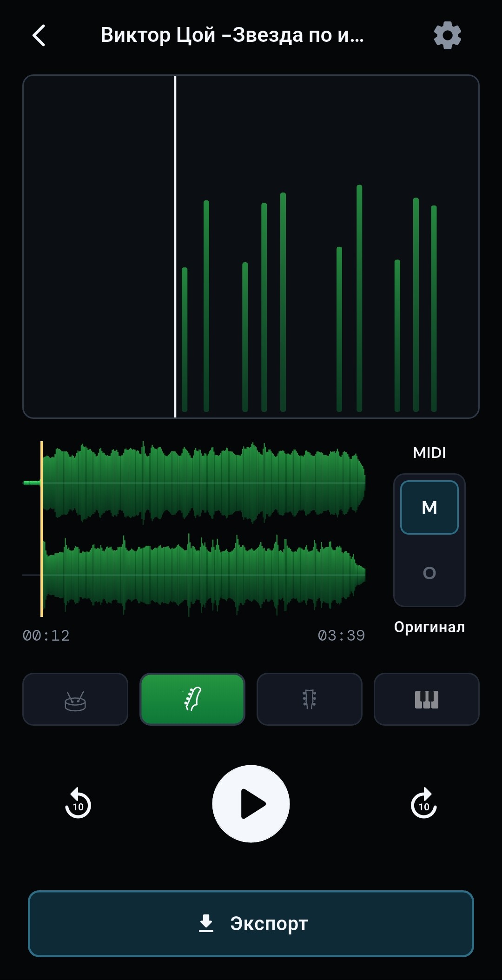The image size is (502, 980).
Task: Switch to MIDI mode with M toggle
Action: coord(429,507)
